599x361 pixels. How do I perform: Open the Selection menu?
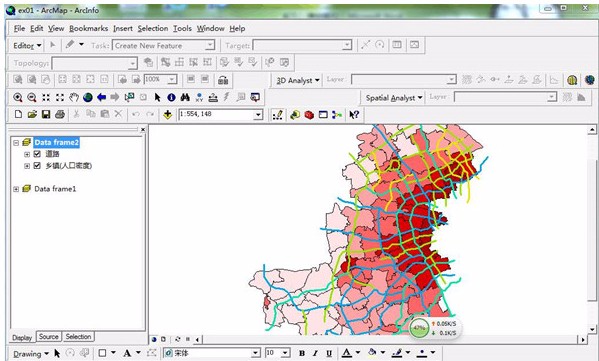tap(153, 28)
